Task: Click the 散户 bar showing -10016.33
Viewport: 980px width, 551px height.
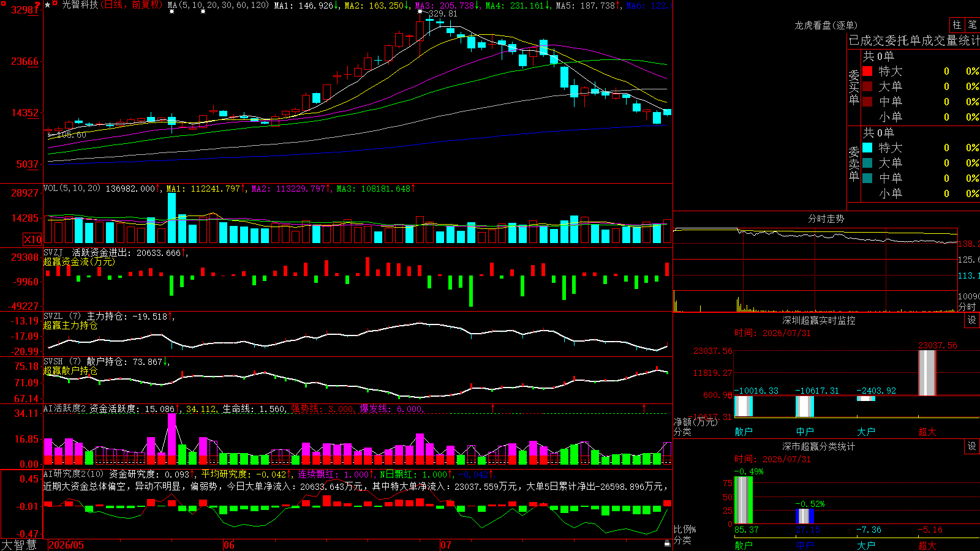Action: pos(744,407)
